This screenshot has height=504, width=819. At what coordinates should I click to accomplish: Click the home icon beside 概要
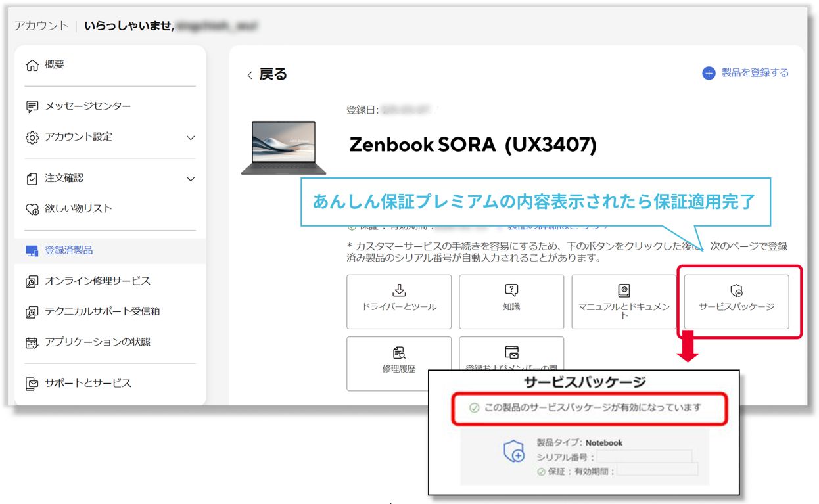tap(32, 65)
